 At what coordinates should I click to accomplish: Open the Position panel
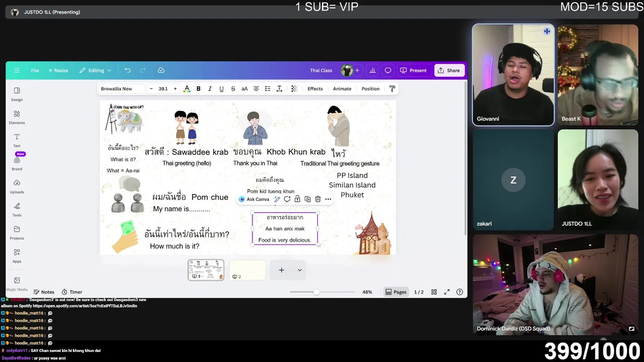[370, 88]
